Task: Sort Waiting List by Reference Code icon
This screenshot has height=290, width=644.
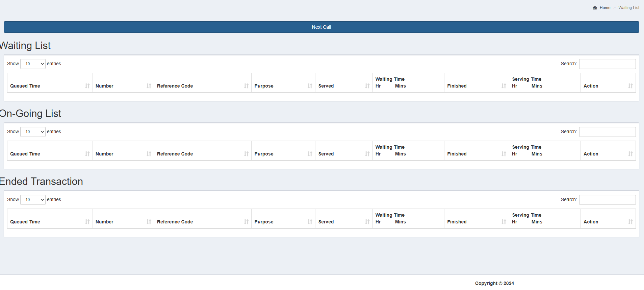Action: pos(246,86)
